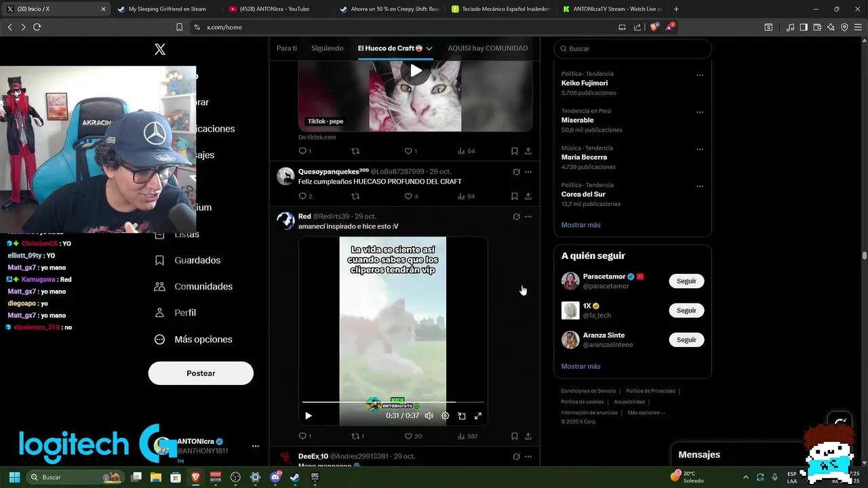The width and height of the screenshot is (868, 488).
Task: Click Mostrar más under A quién seguir
Action: coord(580,367)
